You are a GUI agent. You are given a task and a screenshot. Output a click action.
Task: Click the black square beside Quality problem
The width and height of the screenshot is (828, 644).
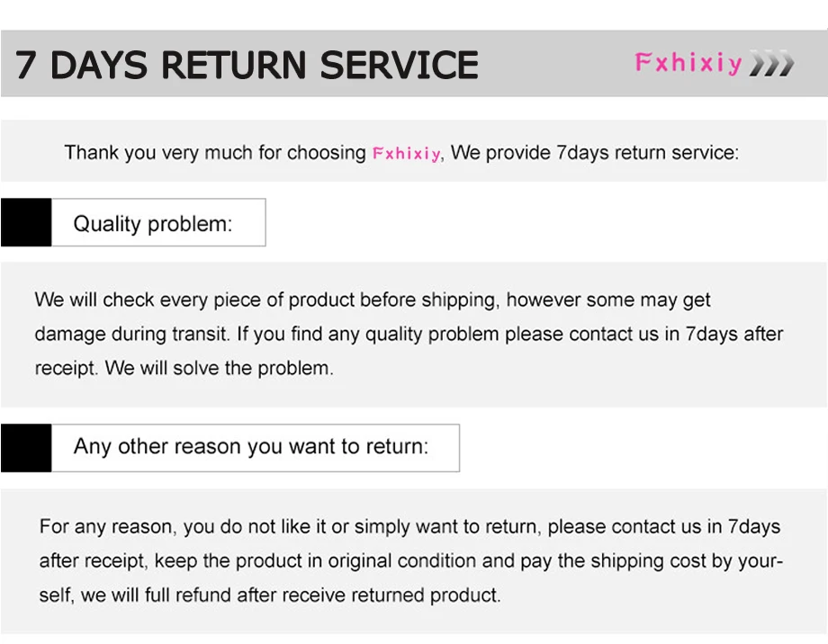[26, 222]
